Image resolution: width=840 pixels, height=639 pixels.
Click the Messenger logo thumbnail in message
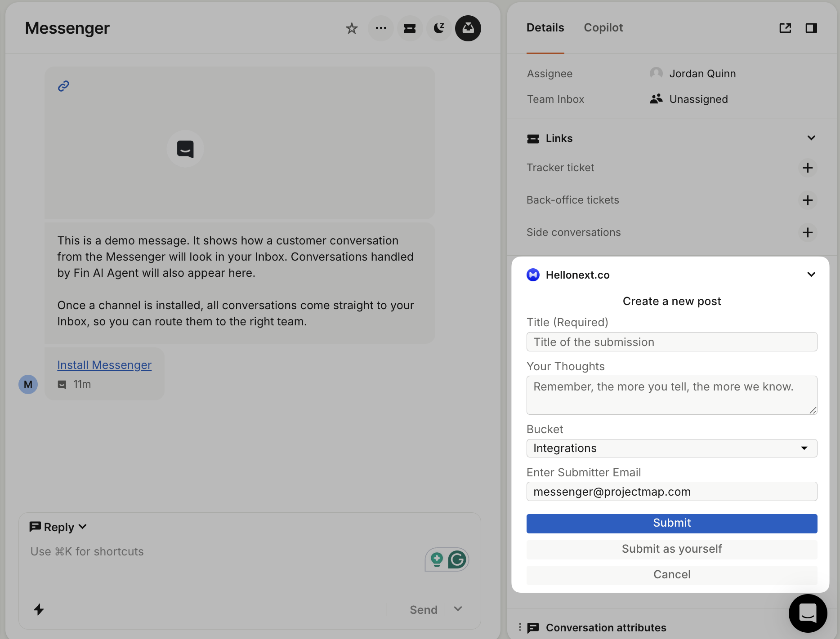pos(185,149)
